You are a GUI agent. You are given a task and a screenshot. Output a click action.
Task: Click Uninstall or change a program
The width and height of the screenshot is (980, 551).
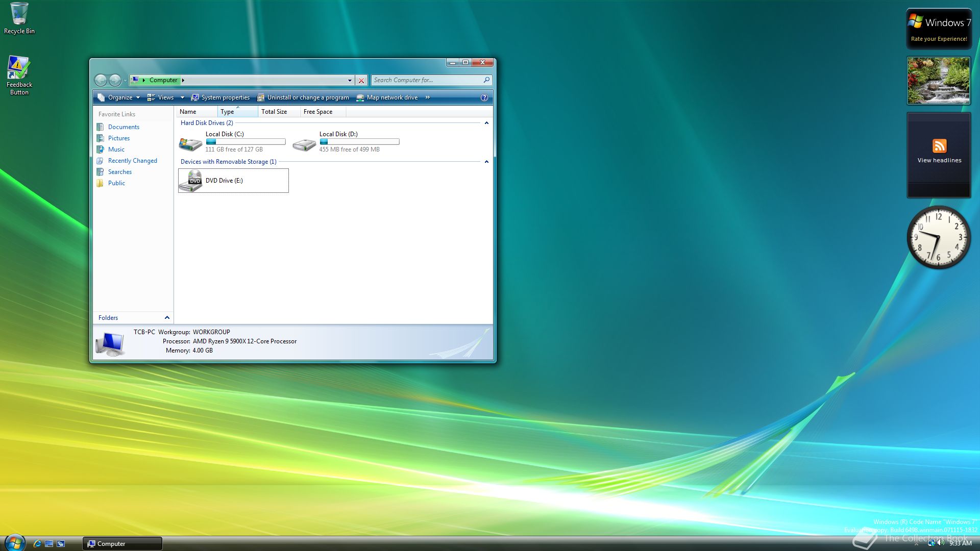[303, 97]
